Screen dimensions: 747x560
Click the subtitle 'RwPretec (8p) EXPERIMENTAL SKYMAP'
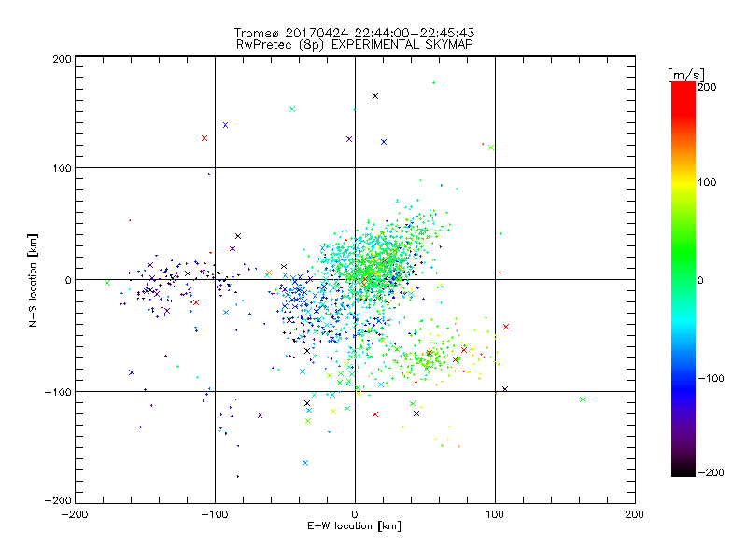point(355,45)
